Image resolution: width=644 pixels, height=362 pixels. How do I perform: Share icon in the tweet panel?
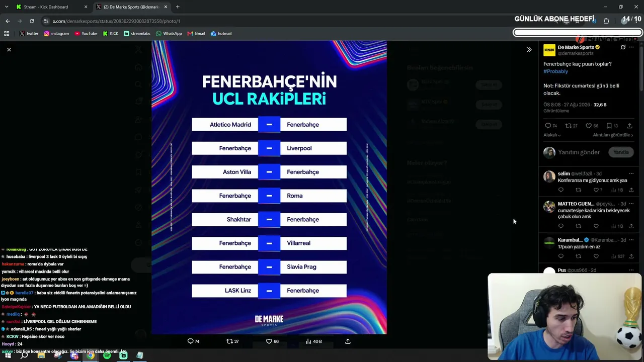pyautogui.click(x=629, y=126)
